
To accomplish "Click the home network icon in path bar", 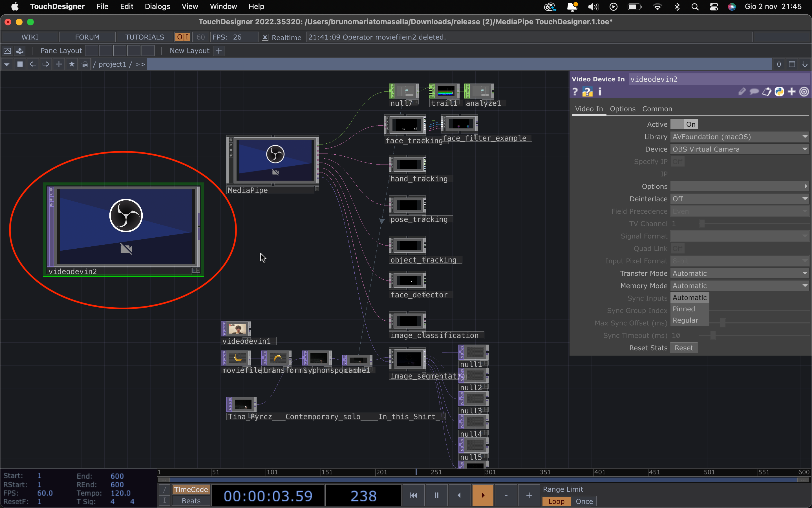I will pyautogui.click(x=85, y=64).
